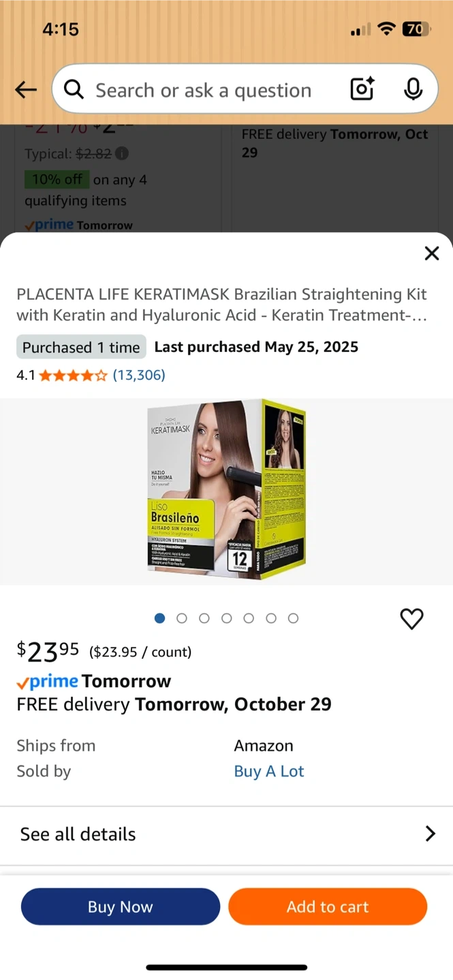This screenshot has width=453, height=980.
Task: Close the product quick-view sheet
Action: pos(432,253)
